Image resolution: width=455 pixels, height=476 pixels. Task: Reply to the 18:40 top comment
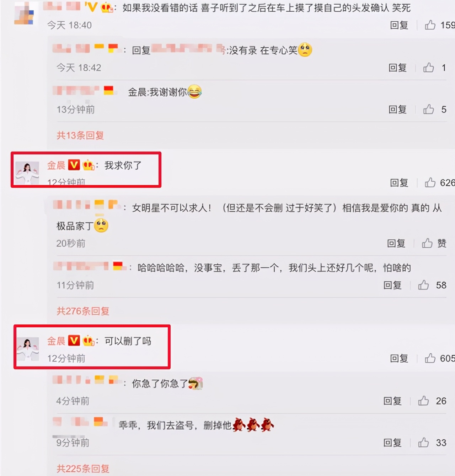click(x=399, y=25)
